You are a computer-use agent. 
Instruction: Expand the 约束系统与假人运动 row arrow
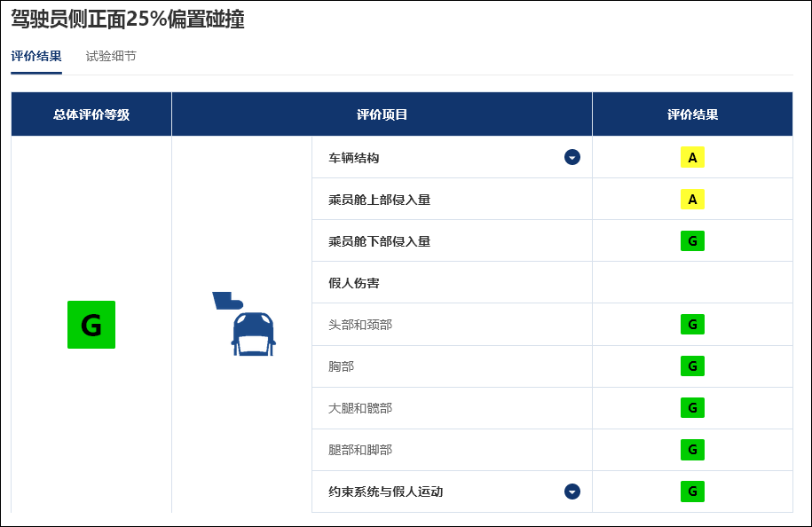(572, 492)
